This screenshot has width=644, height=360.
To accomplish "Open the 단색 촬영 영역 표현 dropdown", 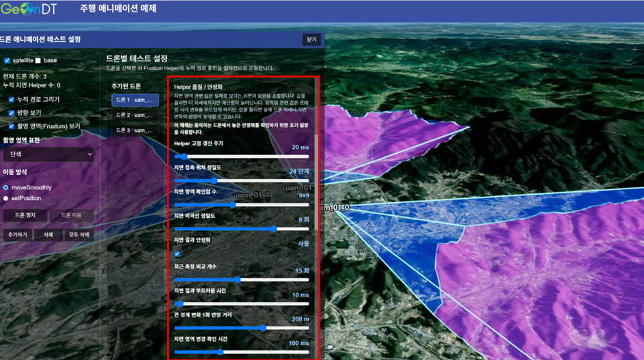I will (x=48, y=154).
